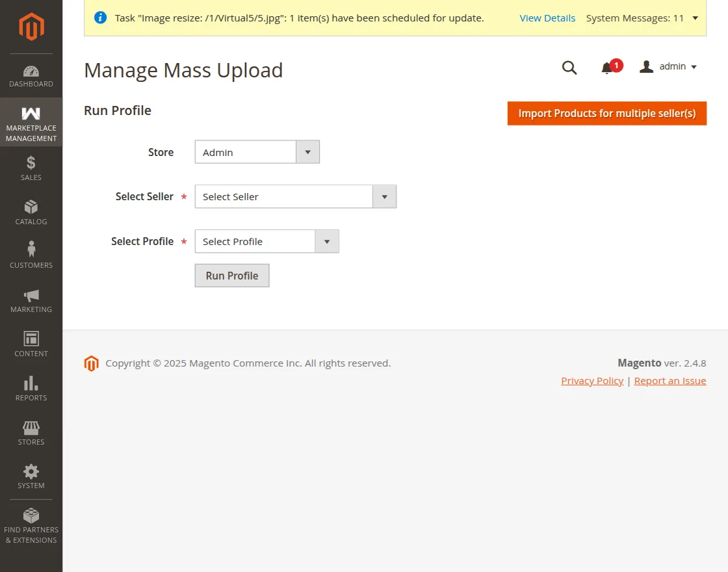Viewport: 728px width, 572px height.
Task: Open the View Details link
Action: (547, 18)
